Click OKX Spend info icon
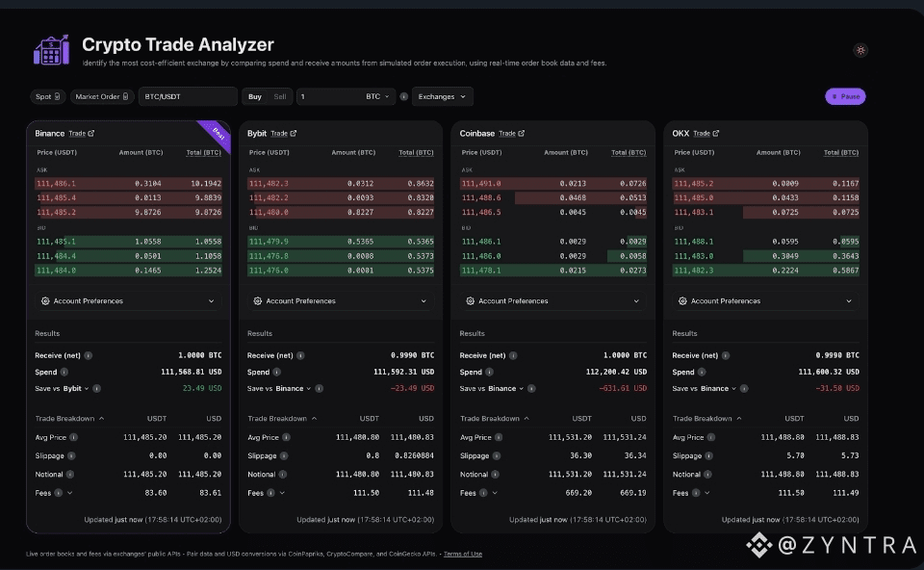Viewport: 924px width, 570px height. [702, 372]
